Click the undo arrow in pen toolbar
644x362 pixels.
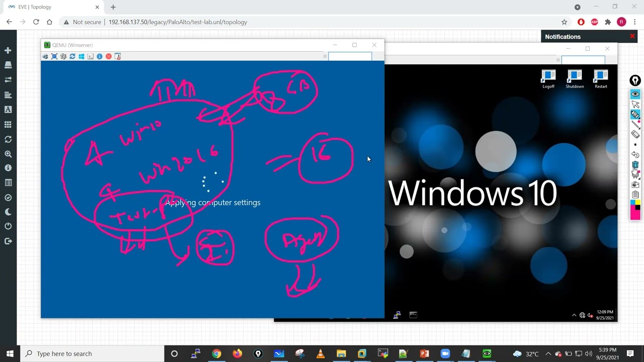point(635,155)
